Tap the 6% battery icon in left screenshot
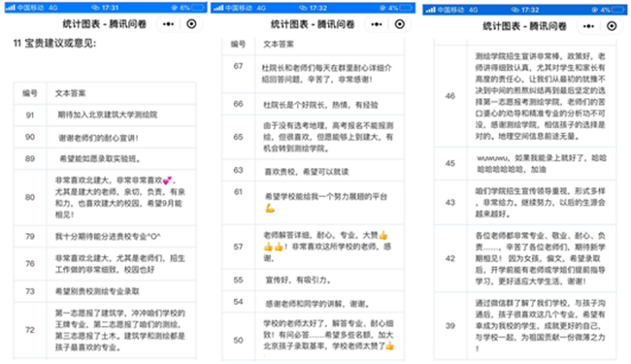The width and height of the screenshot is (631, 364). coord(198,8)
